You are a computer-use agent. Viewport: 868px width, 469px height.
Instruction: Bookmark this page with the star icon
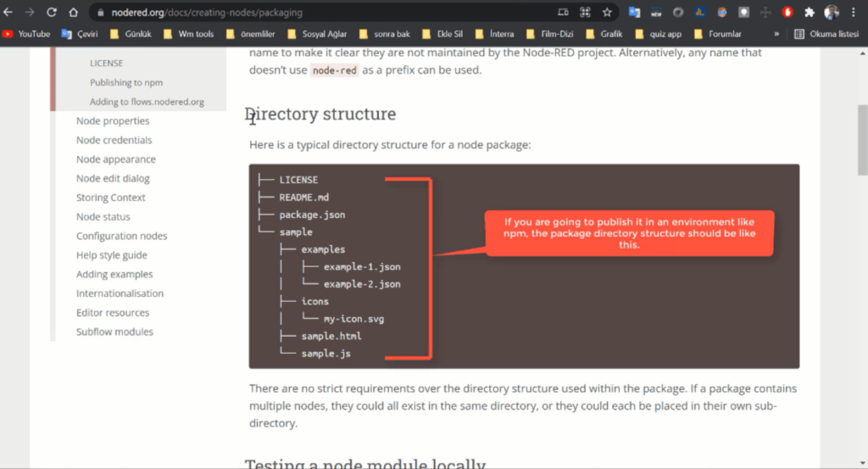(x=607, y=12)
